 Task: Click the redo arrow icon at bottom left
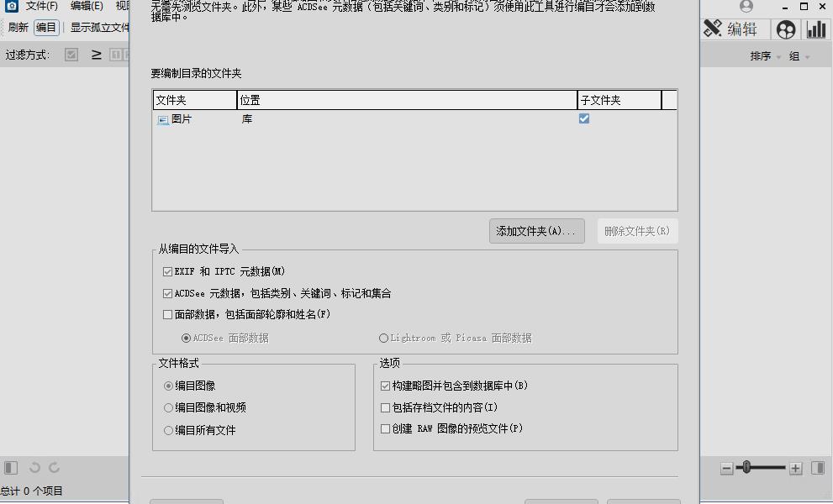point(53,467)
